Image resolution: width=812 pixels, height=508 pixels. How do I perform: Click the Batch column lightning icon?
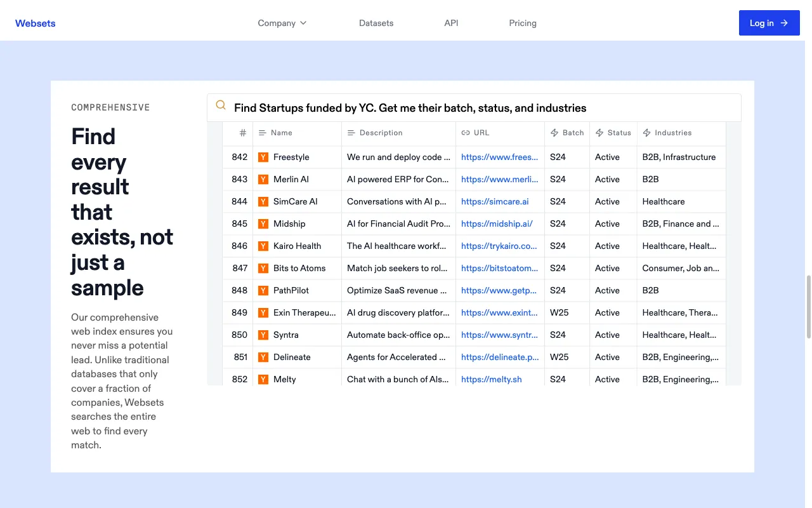click(x=554, y=133)
